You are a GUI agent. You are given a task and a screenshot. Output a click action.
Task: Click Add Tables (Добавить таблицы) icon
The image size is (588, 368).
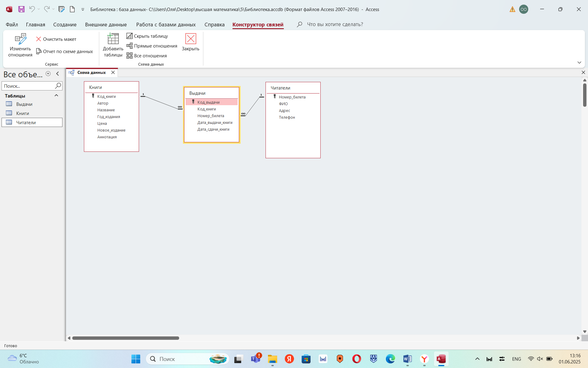click(x=113, y=39)
